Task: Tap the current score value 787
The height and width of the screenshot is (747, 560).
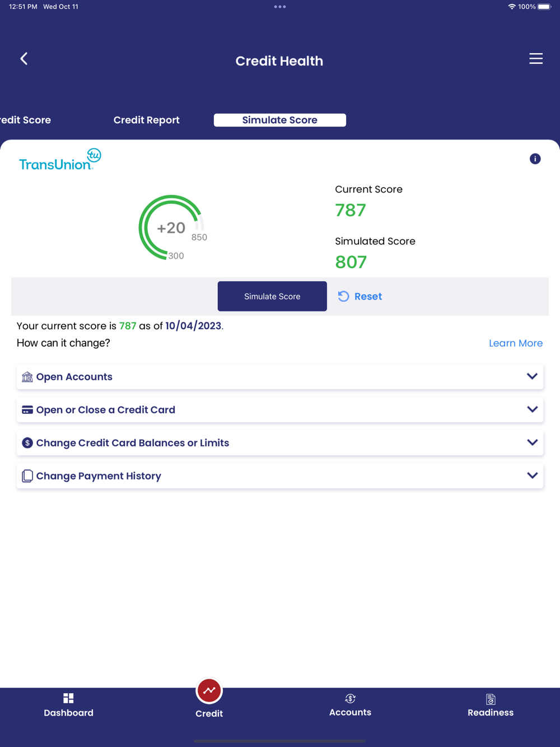Action: point(351,210)
